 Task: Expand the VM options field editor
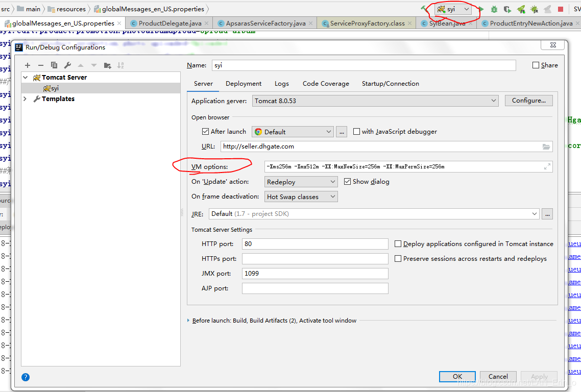[547, 167]
